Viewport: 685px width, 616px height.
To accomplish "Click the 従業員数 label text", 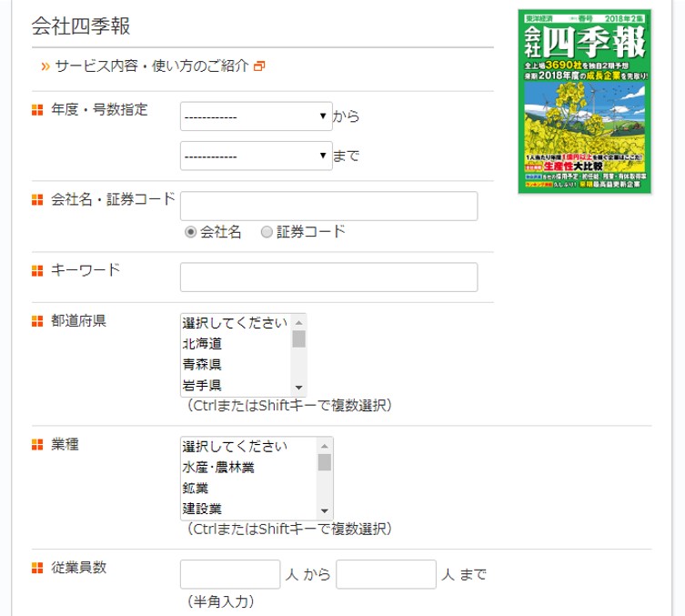I will (79, 568).
